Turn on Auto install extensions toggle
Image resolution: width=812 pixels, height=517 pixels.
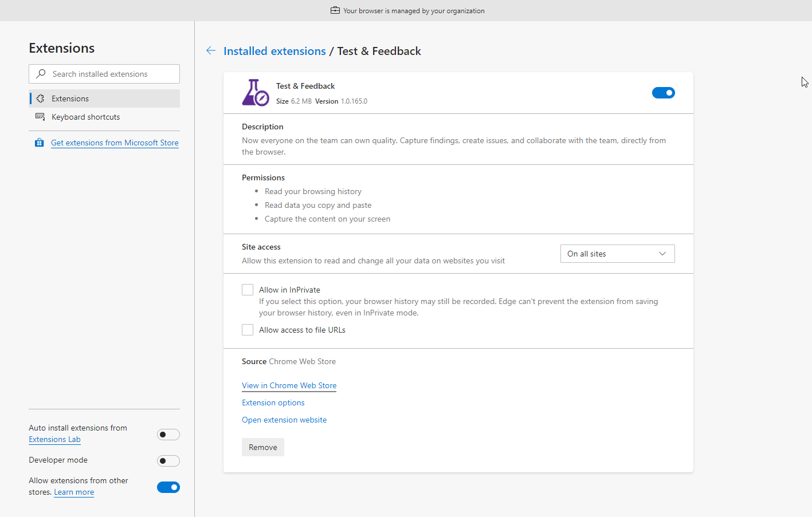pos(168,435)
